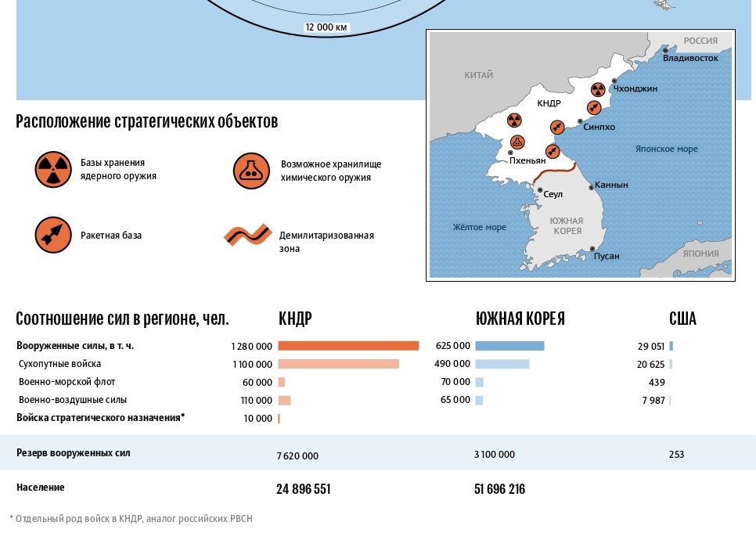Click the missile base legend icon
Viewport: 756px width, 540px height.
pyautogui.click(x=52, y=235)
